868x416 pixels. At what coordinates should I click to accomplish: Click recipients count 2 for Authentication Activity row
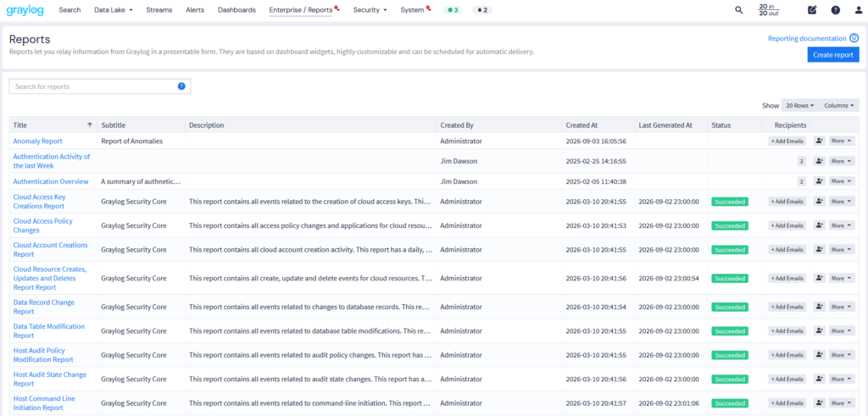tap(801, 161)
